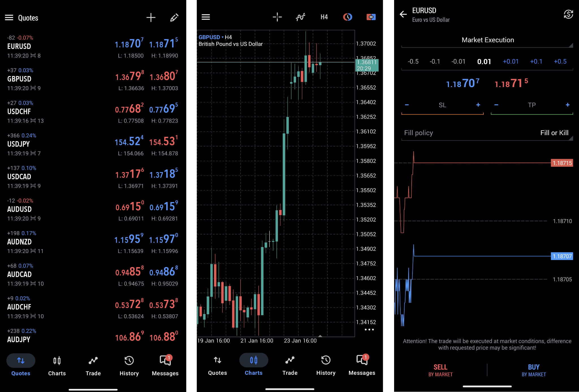The height and width of the screenshot is (392, 579).
Task: Add a new symbol with plus icon
Action: (151, 18)
